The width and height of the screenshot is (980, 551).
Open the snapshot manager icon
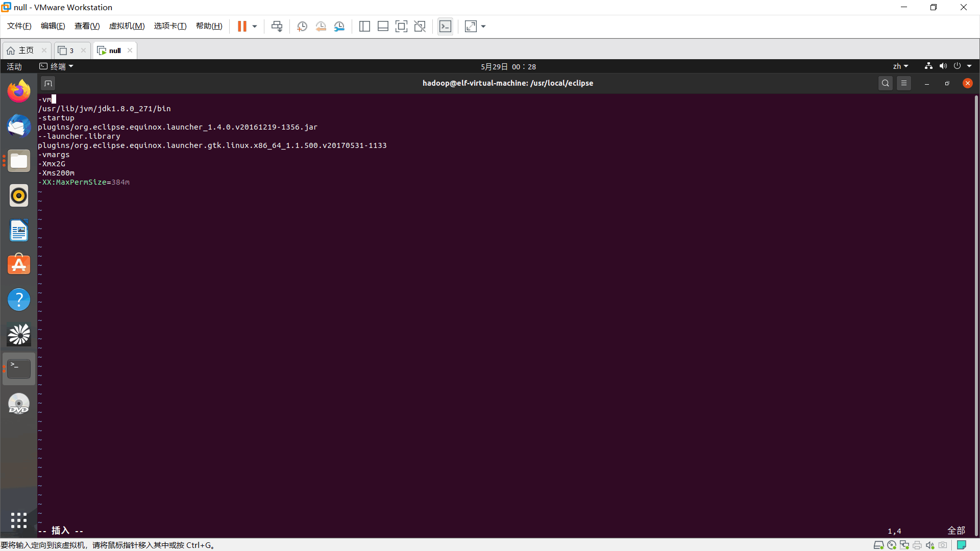pyautogui.click(x=339, y=27)
